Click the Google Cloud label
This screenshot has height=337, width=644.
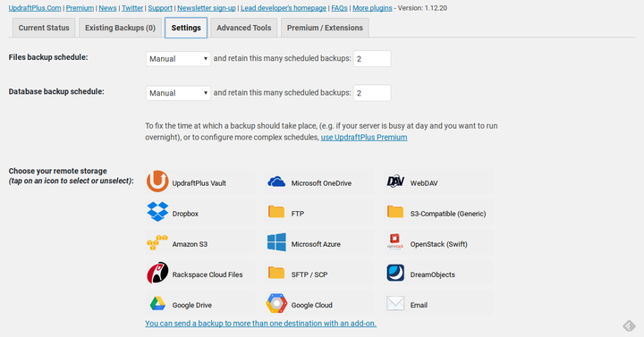click(312, 305)
